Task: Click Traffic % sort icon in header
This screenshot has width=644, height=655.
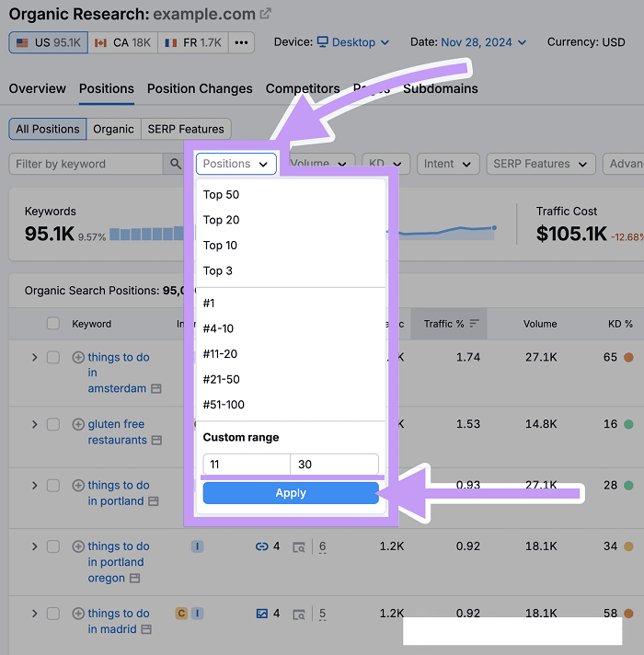Action: point(474,323)
